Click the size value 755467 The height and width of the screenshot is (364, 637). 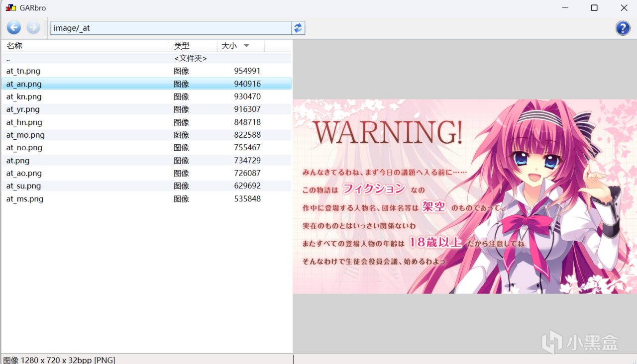pos(247,148)
